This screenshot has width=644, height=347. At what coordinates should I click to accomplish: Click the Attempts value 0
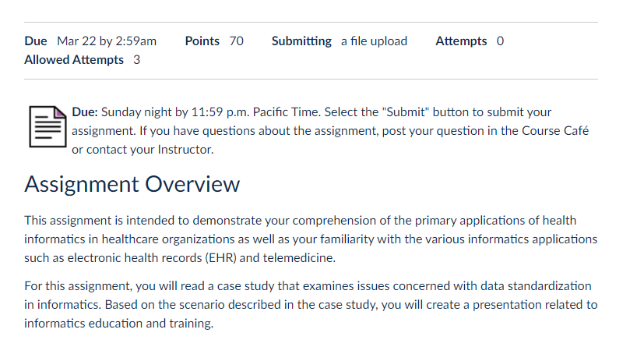pos(500,41)
